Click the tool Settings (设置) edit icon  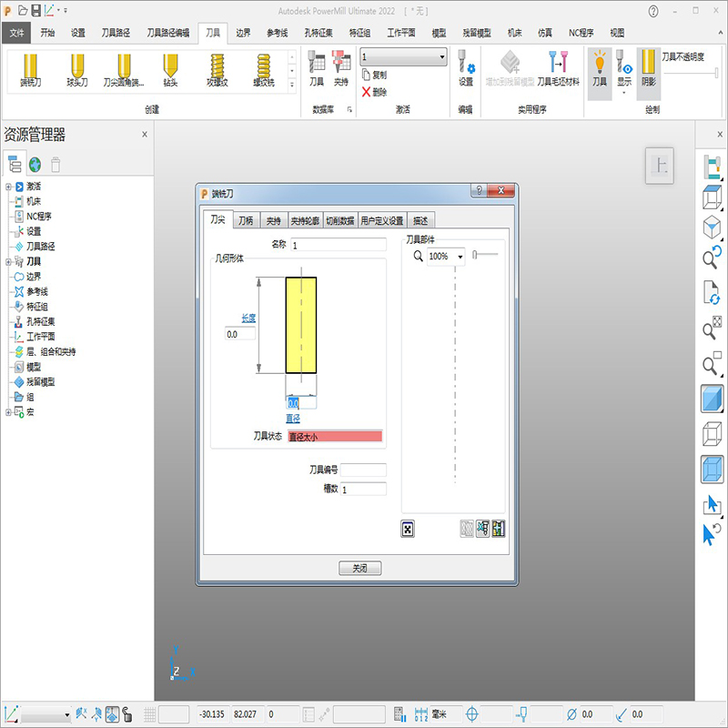(466, 69)
